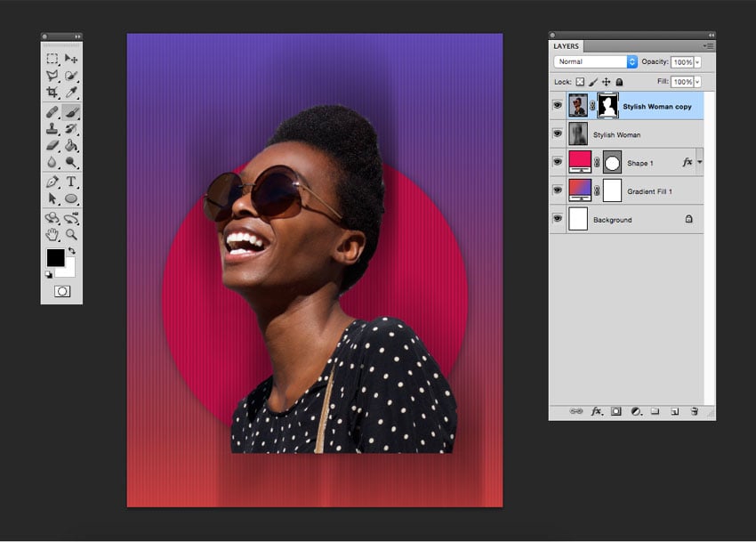Select the Quick Selection tool
756x542 pixels.
(x=71, y=76)
